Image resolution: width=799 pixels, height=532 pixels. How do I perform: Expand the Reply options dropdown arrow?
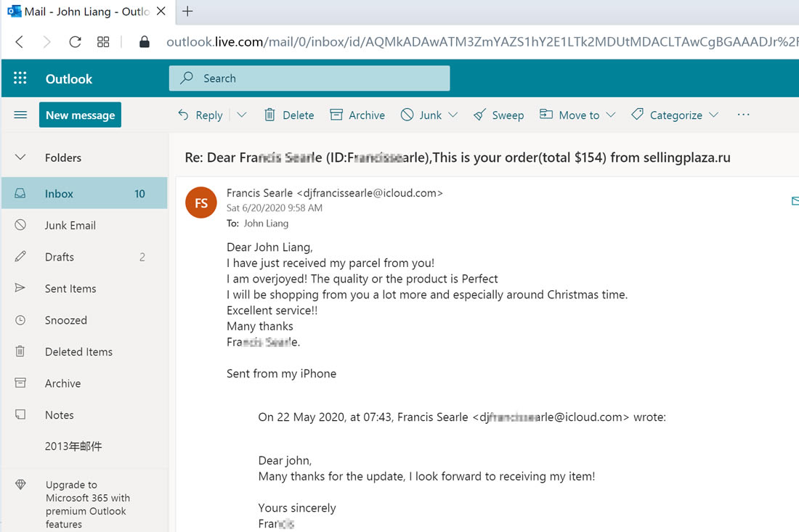242,115
